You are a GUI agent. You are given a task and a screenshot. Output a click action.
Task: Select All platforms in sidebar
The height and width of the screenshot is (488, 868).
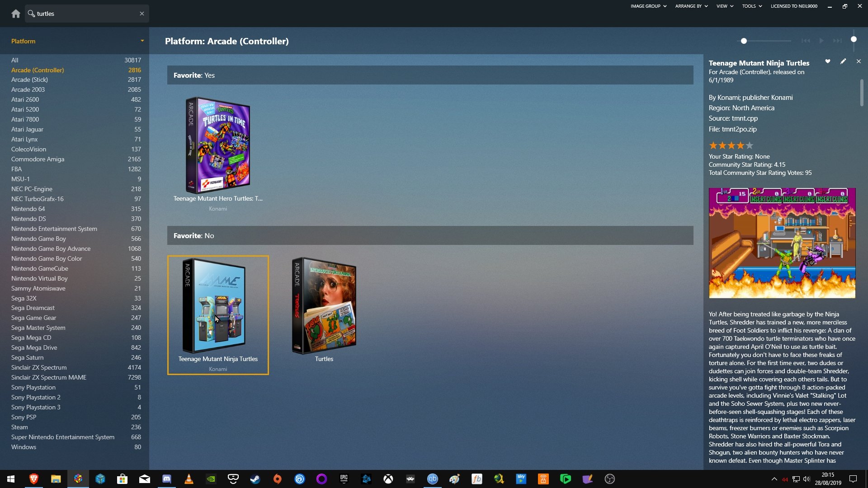tap(76, 60)
